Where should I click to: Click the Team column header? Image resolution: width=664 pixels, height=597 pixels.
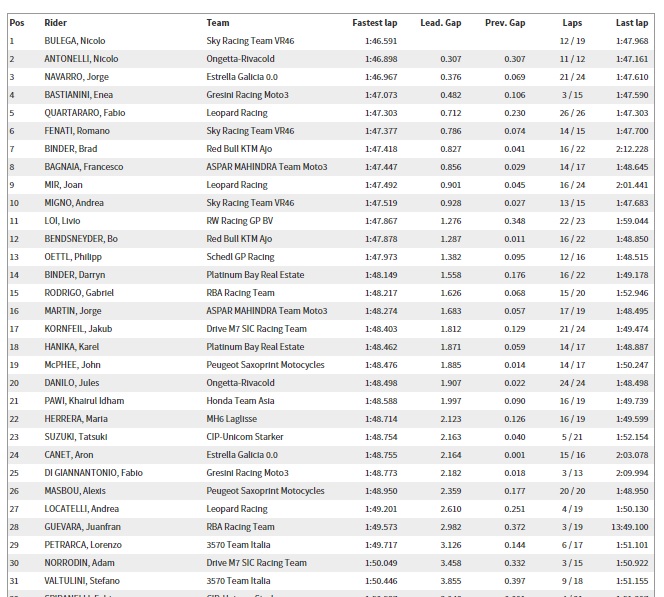[217, 22]
